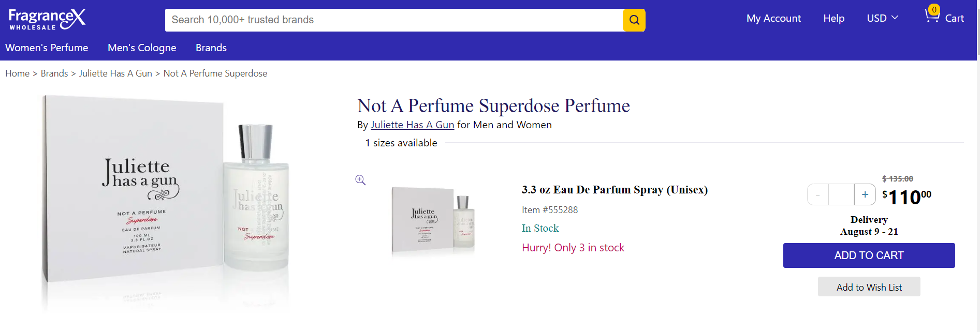Image resolution: width=980 pixels, height=332 pixels.
Task: Expand the USD currency dropdown
Action: pyautogui.click(x=882, y=18)
